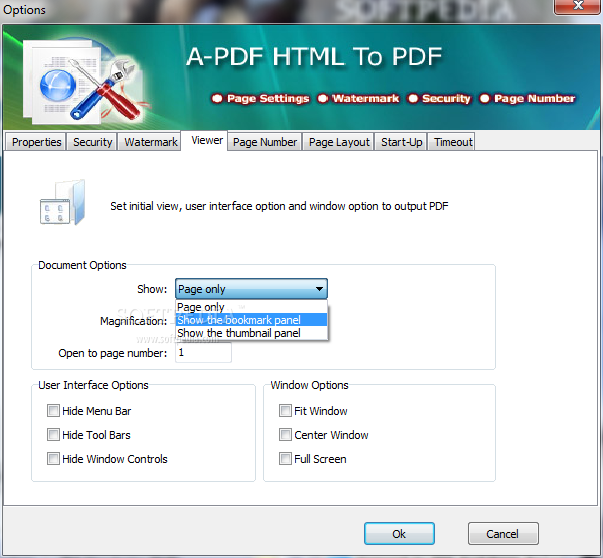
Task: Click the 'Magnification:' label
Action: 133,321
